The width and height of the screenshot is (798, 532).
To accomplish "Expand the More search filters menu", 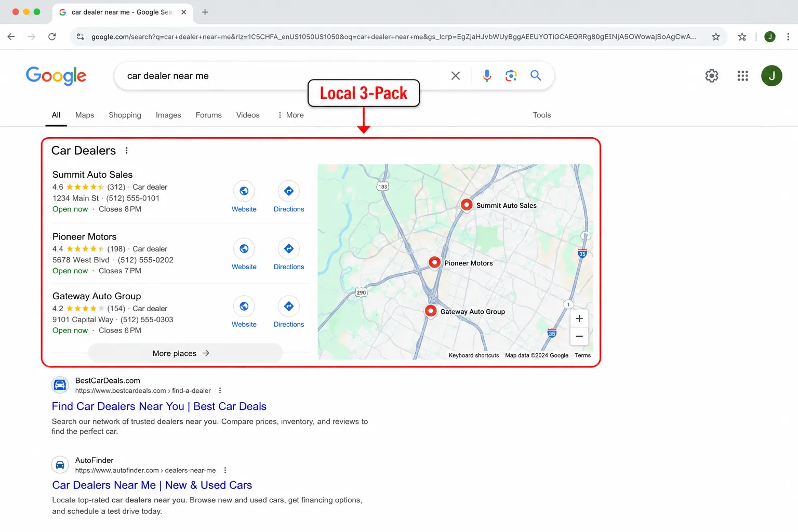I will click(x=291, y=115).
